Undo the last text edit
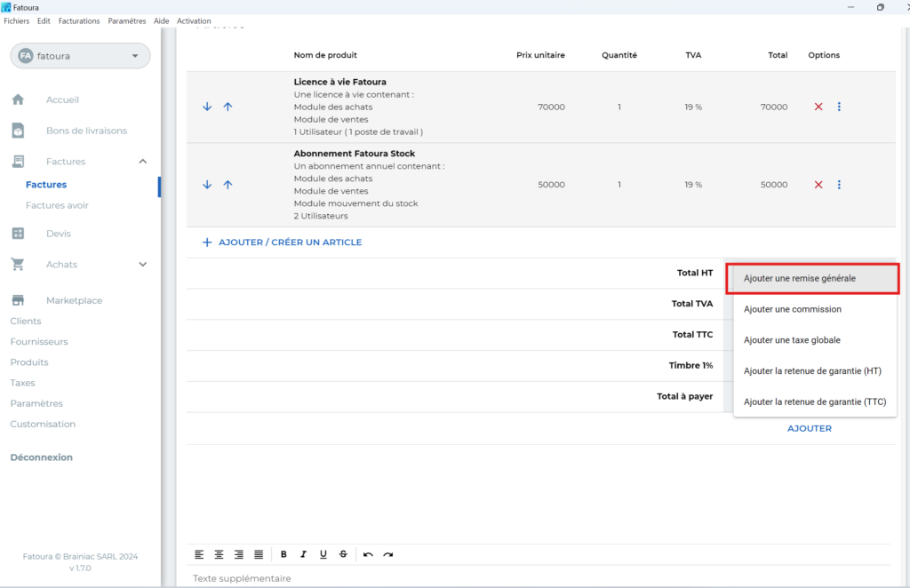The width and height of the screenshot is (910, 588). pos(368,554)
